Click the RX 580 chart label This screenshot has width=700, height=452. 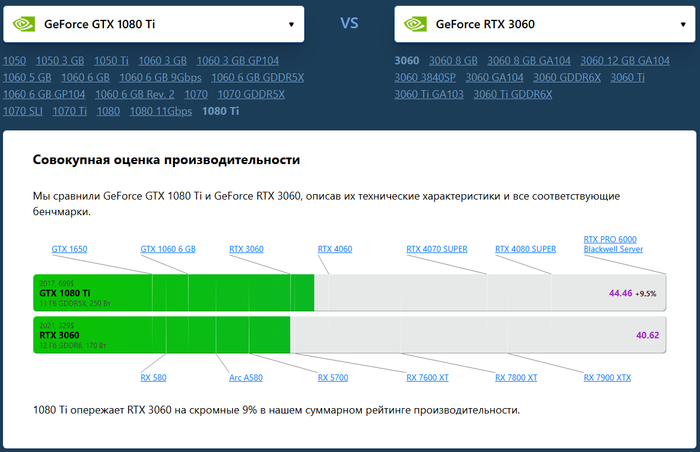pyautogui.click(x=153, y=378)
